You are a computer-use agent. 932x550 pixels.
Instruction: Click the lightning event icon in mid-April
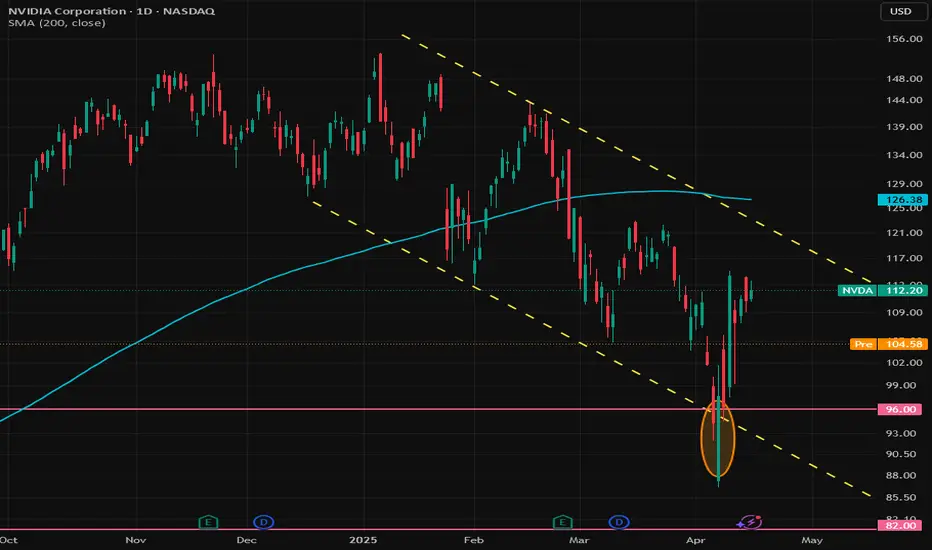750,522
